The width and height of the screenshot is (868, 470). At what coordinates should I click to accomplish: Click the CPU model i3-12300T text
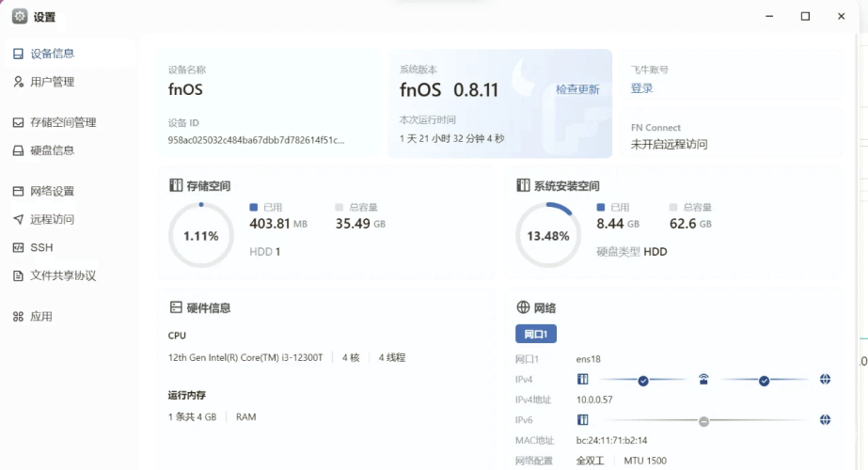(x=245, y=357)
